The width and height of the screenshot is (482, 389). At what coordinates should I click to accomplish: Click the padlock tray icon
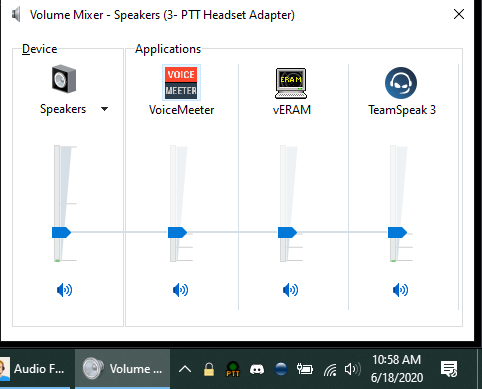coord(209,369)
